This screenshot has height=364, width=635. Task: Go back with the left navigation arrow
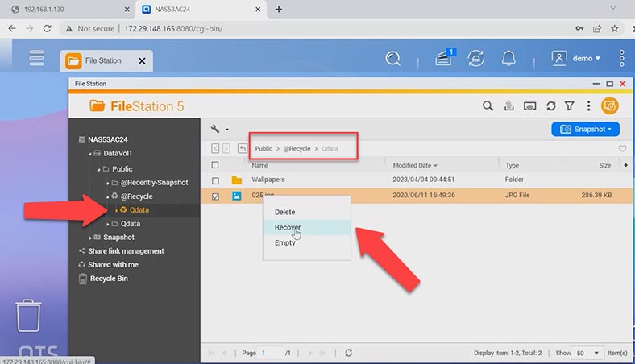[215, 149]
